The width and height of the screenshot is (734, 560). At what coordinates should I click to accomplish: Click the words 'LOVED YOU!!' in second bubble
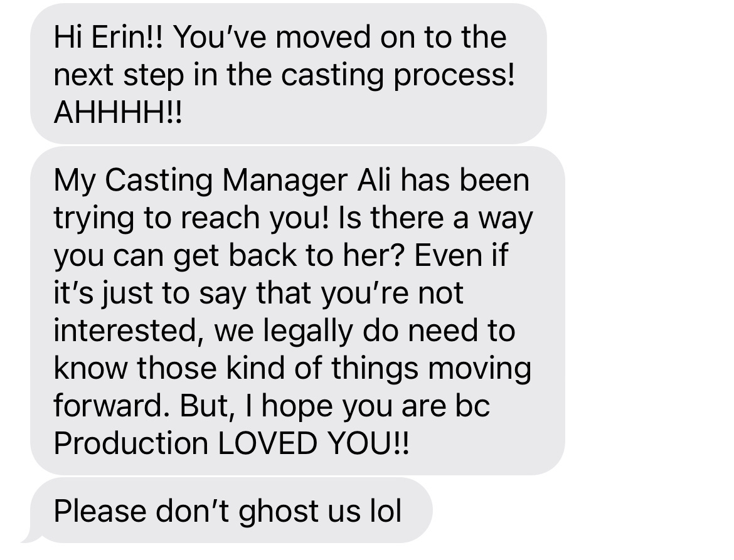point(314,443)
